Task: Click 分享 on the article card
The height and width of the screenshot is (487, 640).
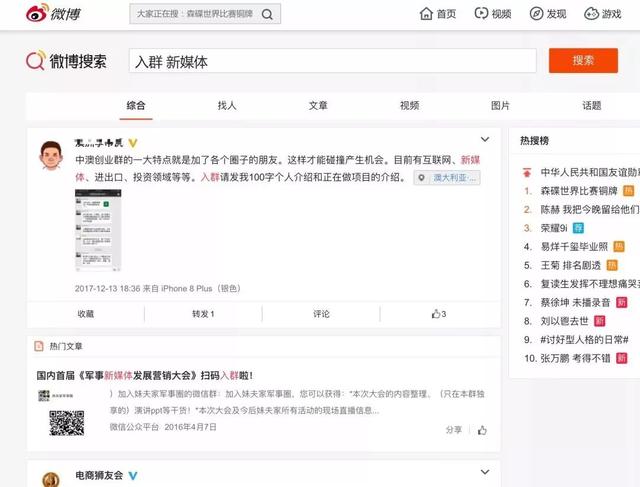Action: point(453,430)
